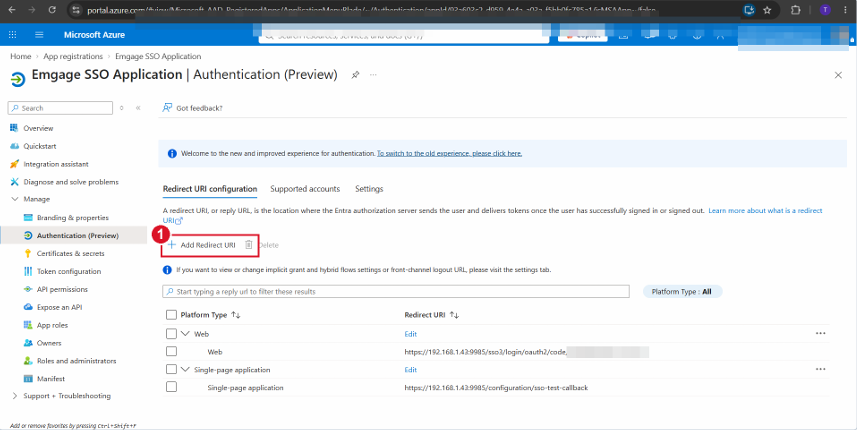
Task: Check the Web group checkbox
Action: pyautogui.click(x=171, y=333)
